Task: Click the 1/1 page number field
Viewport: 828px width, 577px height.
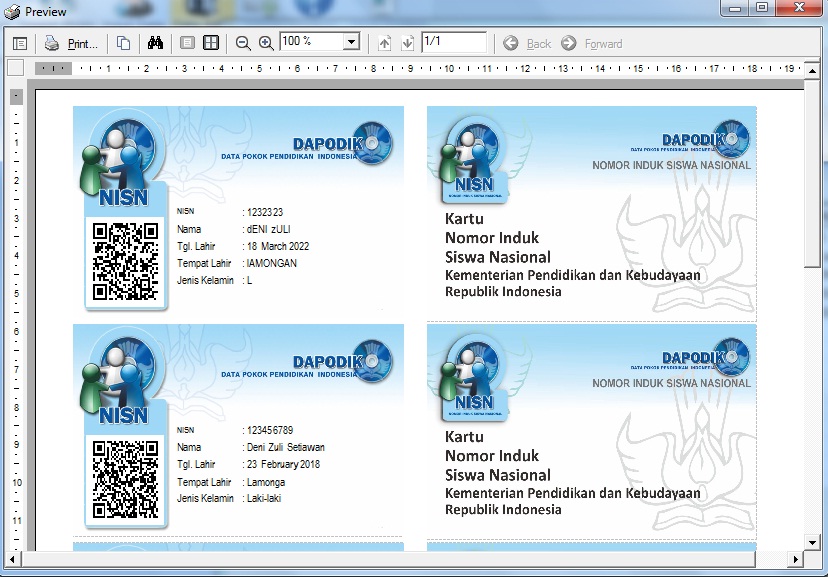Action: pyautogui.click(x=454, y=42)
